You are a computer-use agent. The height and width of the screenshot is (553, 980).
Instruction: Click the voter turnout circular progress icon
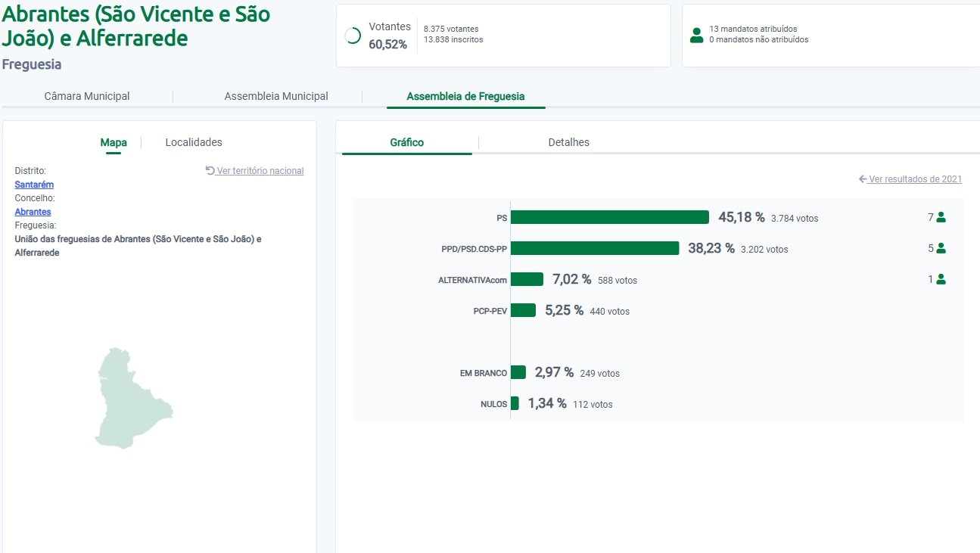pyautogui.click(x=353, y=36)
